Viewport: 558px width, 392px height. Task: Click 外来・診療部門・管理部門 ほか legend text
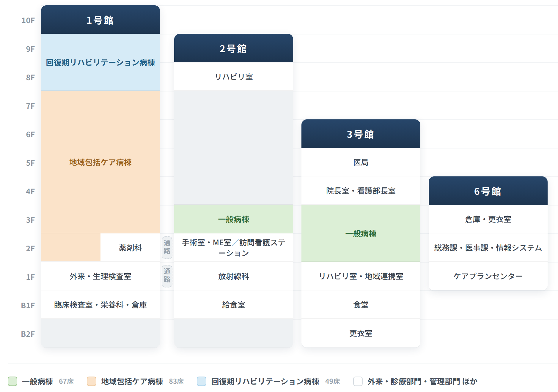(422, 381)
